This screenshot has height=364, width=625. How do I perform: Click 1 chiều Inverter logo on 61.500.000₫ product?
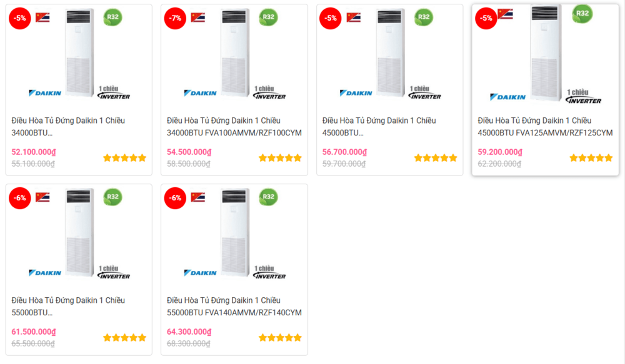coord(114,272)
